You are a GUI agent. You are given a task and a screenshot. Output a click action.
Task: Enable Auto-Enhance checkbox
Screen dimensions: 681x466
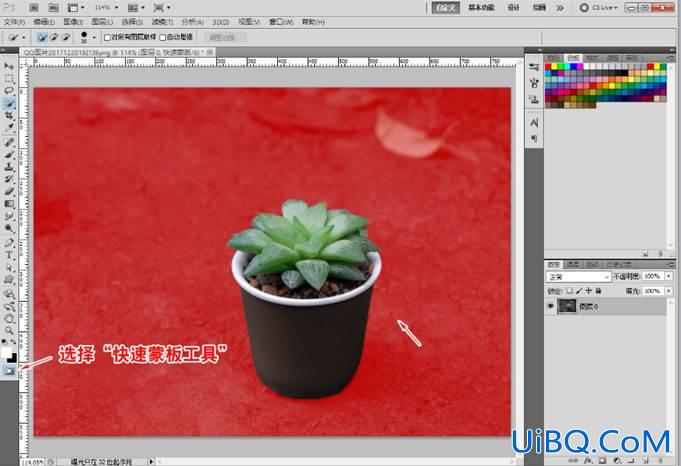point(163,38)
